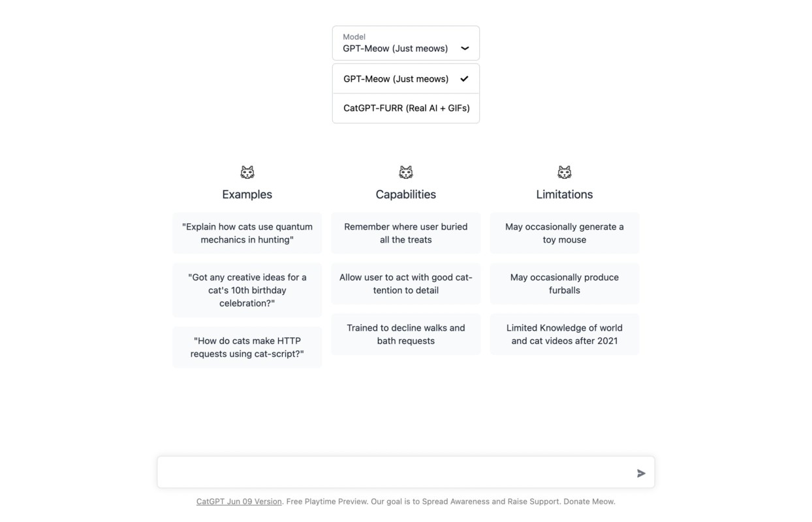Click the cat icon above Examples
The height and width of the screenshot is (522, 812).
coord(247,172)
